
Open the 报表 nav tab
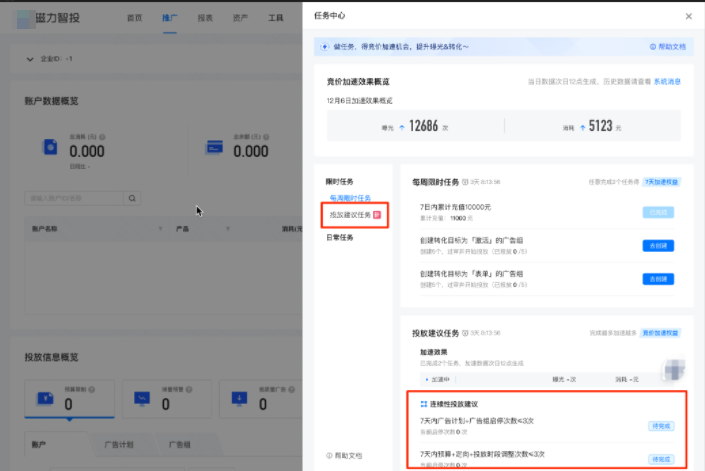(205, 18)
